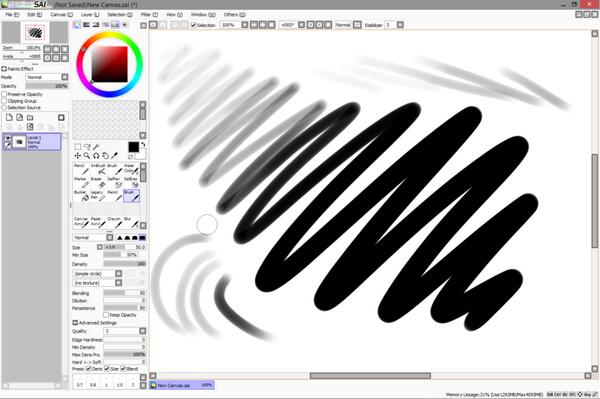Click the horizontal canvas scrollbar
The image size is (600, 399).
pos(370,376)
